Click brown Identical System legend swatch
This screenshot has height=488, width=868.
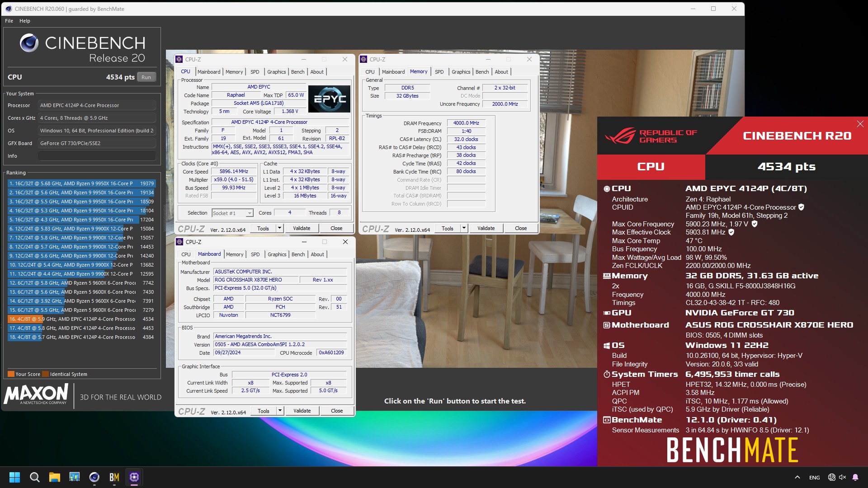pyautogui.click(x=45, y=374)
